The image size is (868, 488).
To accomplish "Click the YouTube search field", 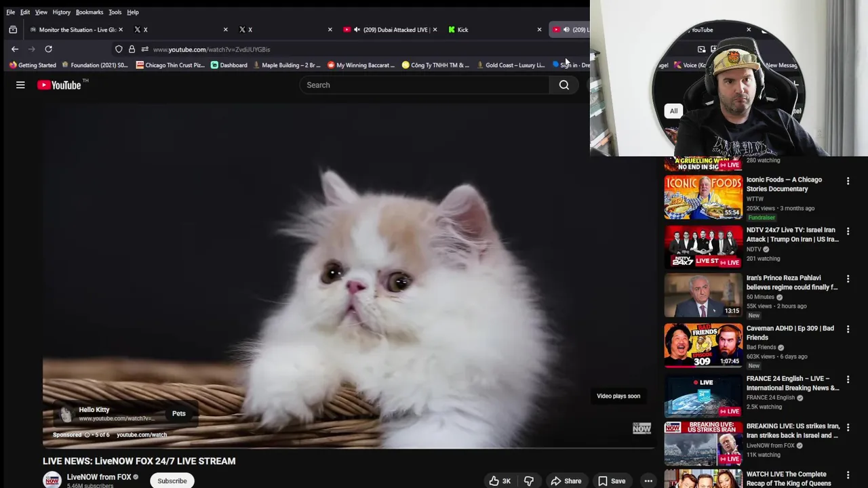I will click(x=425, y=85).
